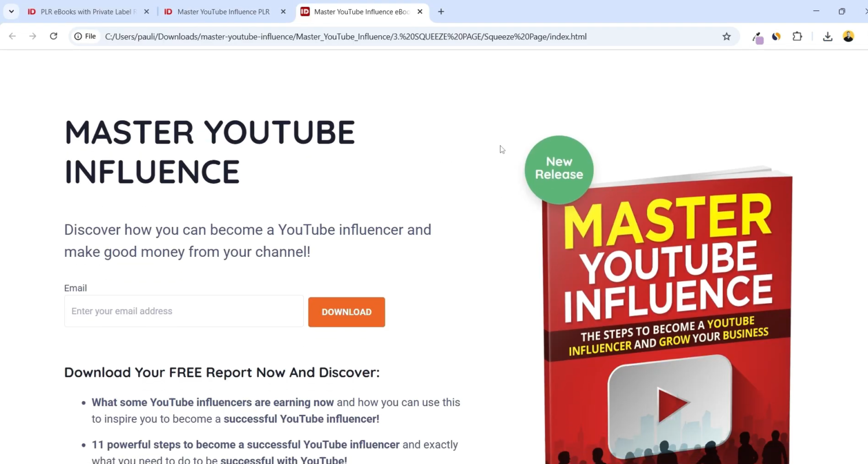The image size is (868, 464).
Task: Open the Chrome profile avatar
Action: [x=848, y=36]
